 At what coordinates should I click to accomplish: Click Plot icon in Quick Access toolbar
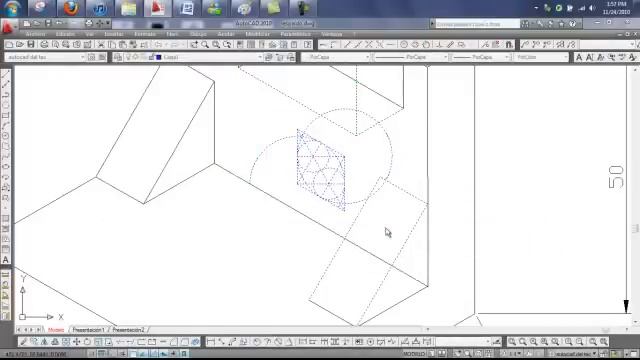pyautogui.click(x=89, y=23)
